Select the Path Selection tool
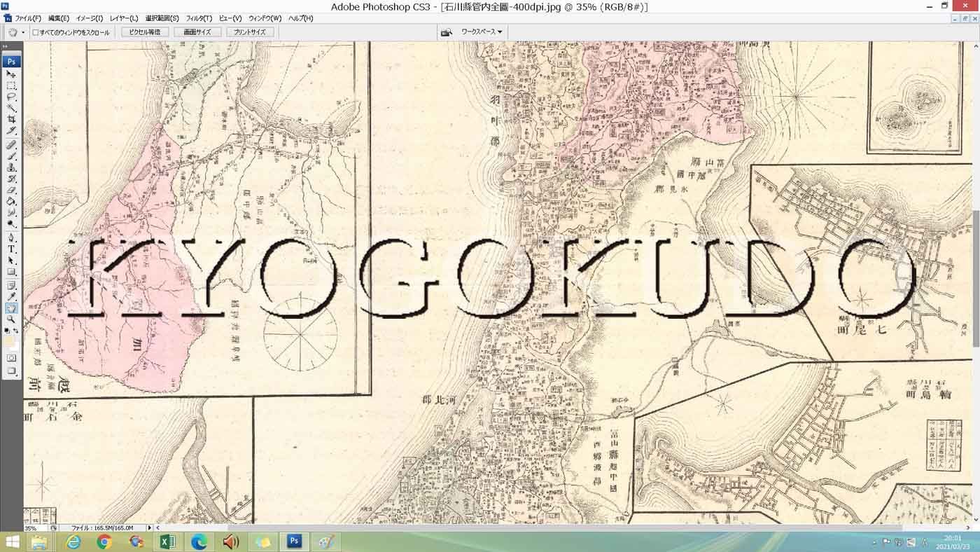The width and height of the screenshot is (980, 552). coord(11,261)
